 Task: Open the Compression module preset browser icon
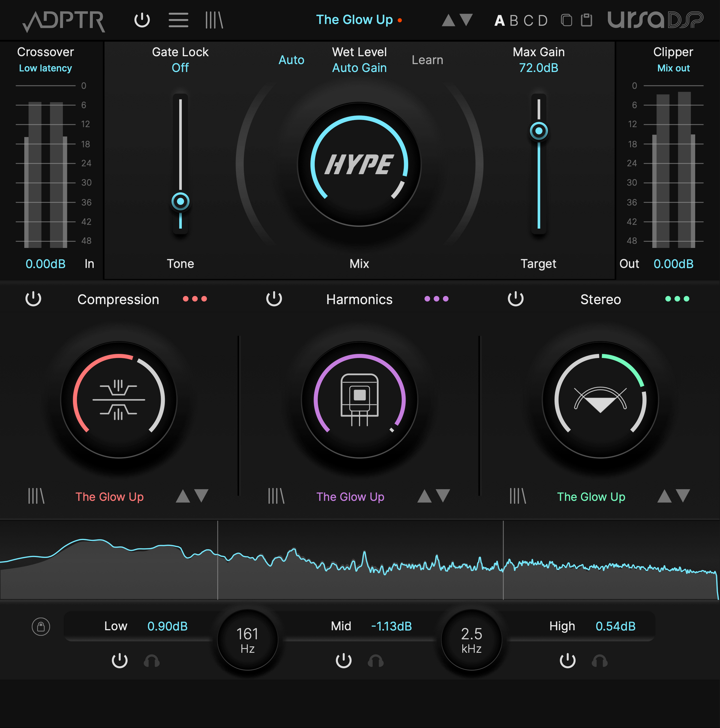click(x=36, y=496)
